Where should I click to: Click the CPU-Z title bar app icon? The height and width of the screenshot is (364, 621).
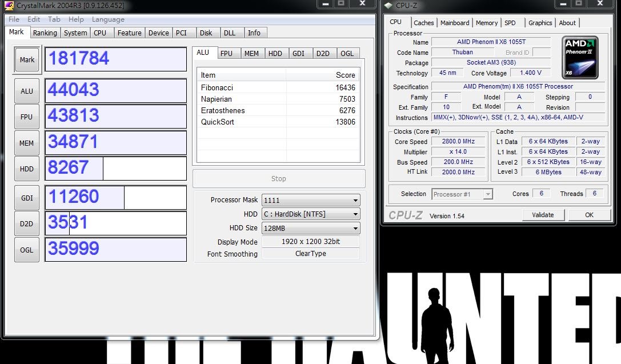click(388, 6)
